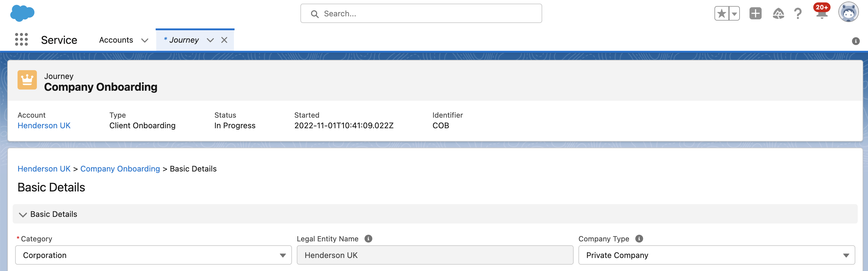Open the favorites list dropdown arrow
868x271 pixels.
point(734,14)
